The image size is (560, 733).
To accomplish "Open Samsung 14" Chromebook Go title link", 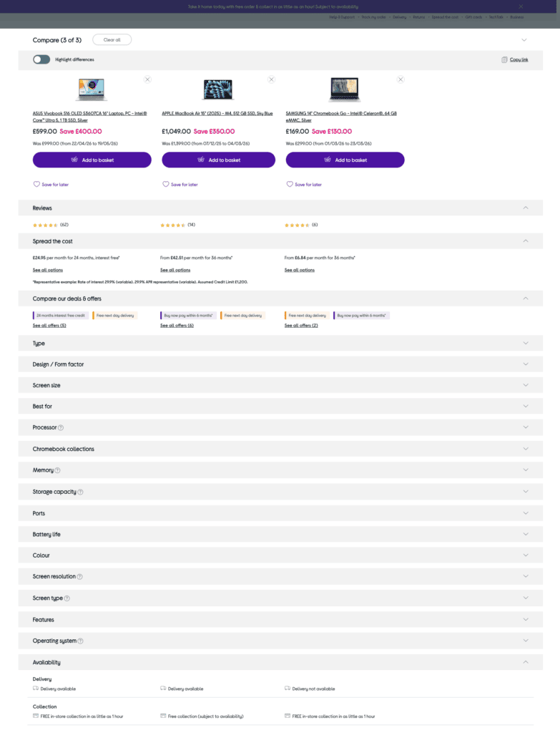I will coord(341,117).
